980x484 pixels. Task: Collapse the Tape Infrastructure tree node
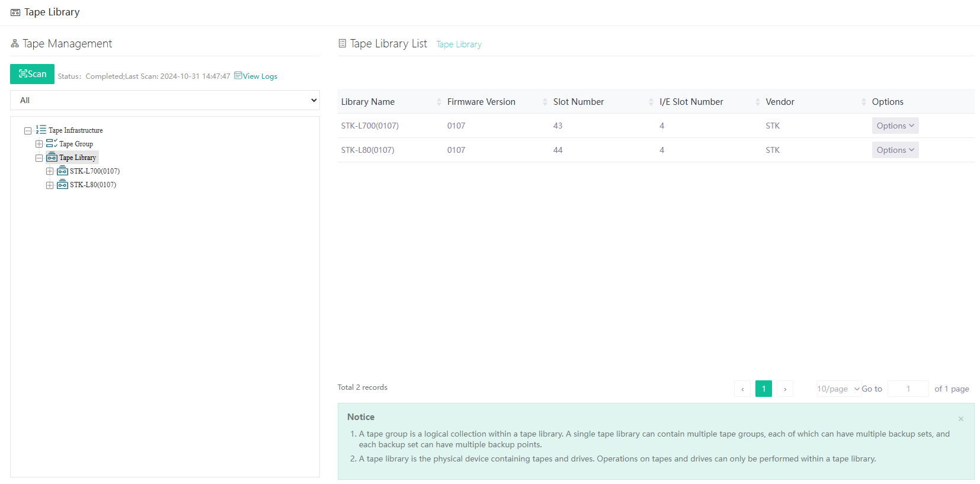click(28, 130)
